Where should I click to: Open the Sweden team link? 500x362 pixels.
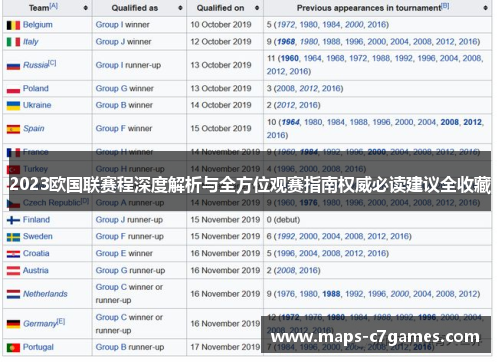coord(38,237)
